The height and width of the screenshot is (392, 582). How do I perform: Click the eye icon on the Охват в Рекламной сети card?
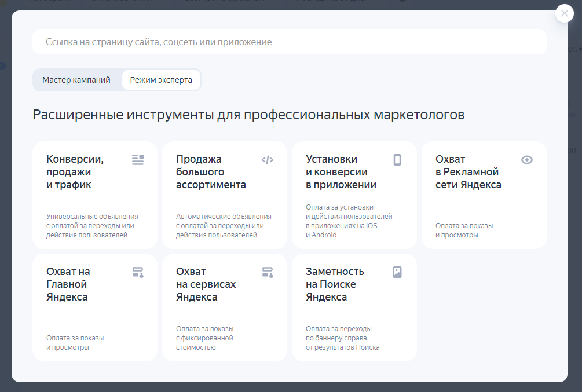526,160
